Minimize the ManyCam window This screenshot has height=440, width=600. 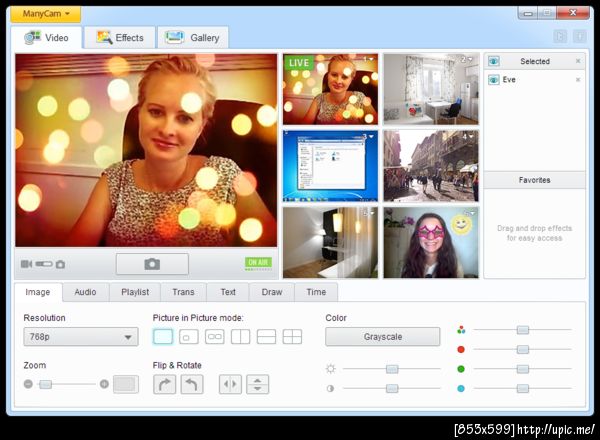coord(528,13)
